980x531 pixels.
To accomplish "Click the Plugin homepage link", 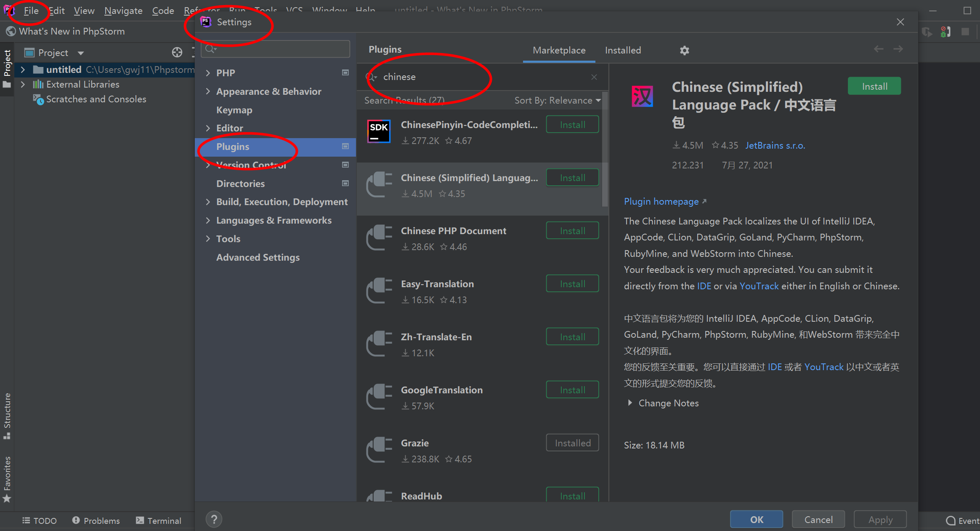I will [660, 201].
